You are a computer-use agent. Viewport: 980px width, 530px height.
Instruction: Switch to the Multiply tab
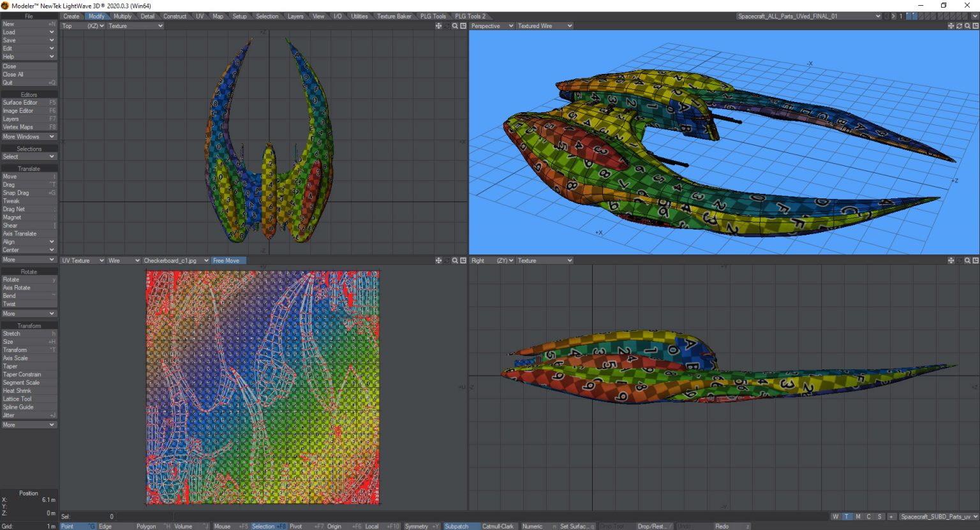click(x=122, y=16)
